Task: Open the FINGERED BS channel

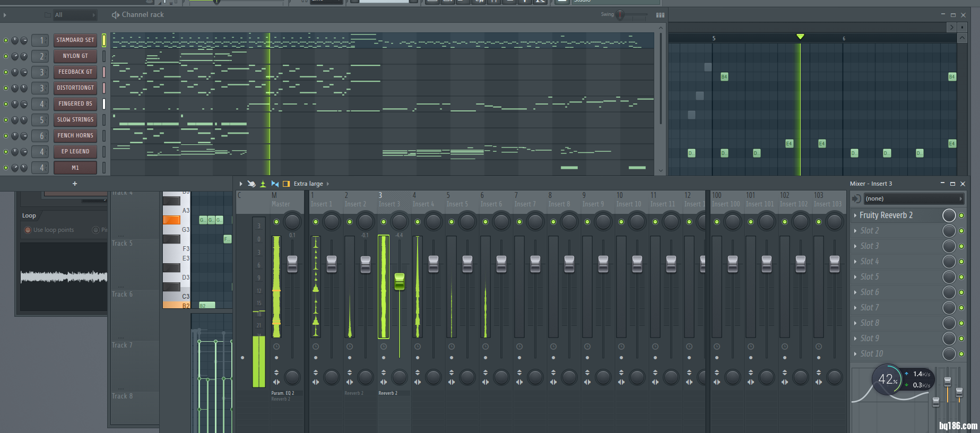Action: 75,104
